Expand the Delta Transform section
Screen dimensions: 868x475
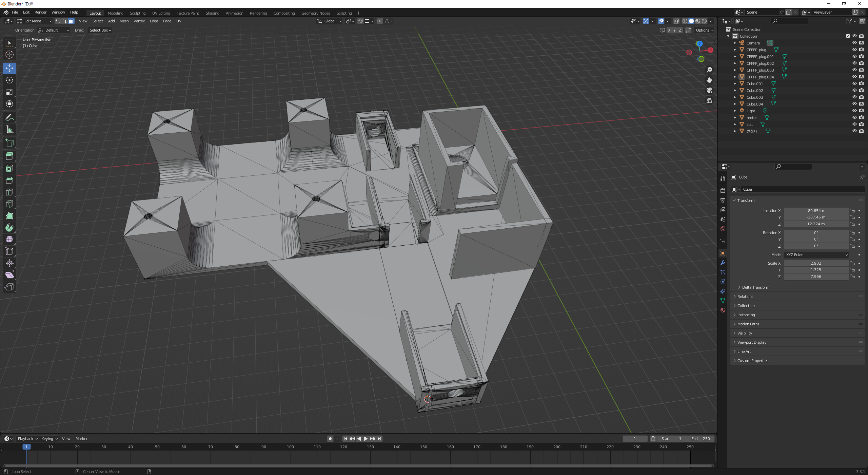click(755, 287)
